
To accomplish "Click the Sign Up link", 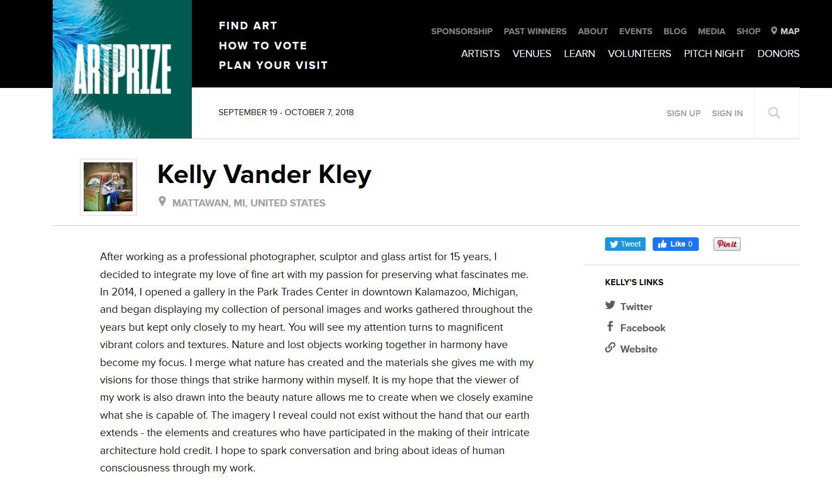I will (683, 114).
